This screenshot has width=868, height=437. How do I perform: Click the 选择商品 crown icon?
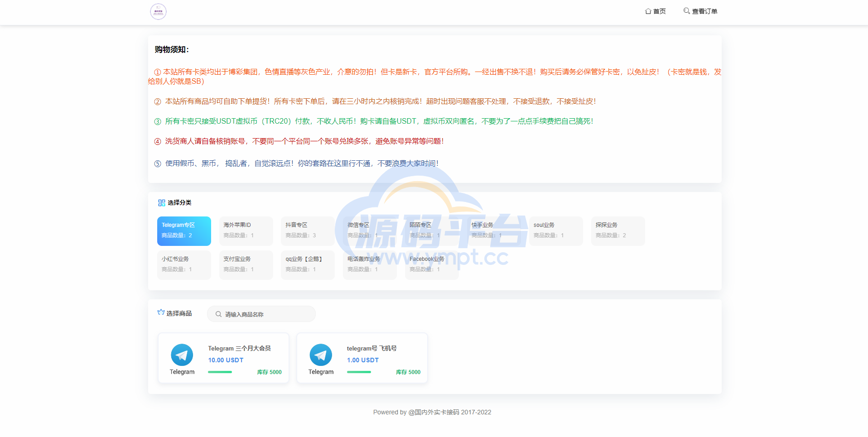click(161, 312)
